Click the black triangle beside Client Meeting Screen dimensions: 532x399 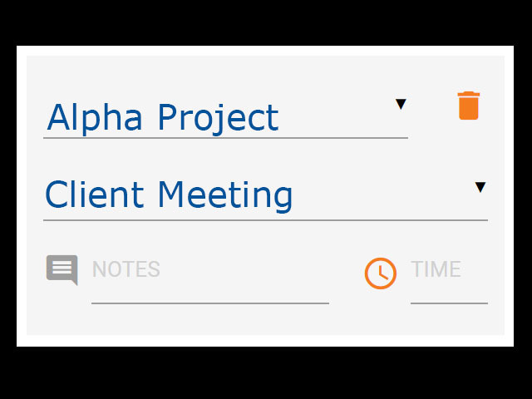pyautogui.click(x=480, y=187)
